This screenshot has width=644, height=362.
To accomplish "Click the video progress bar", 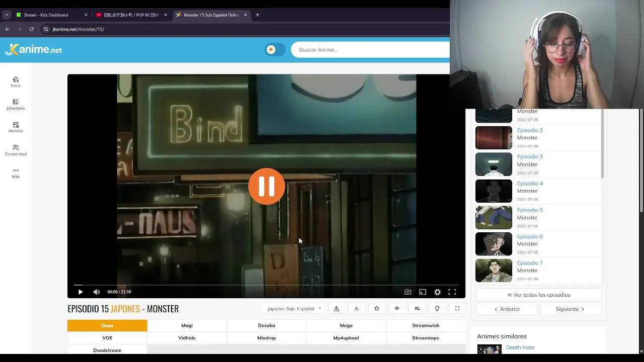I will coord(266,285).
